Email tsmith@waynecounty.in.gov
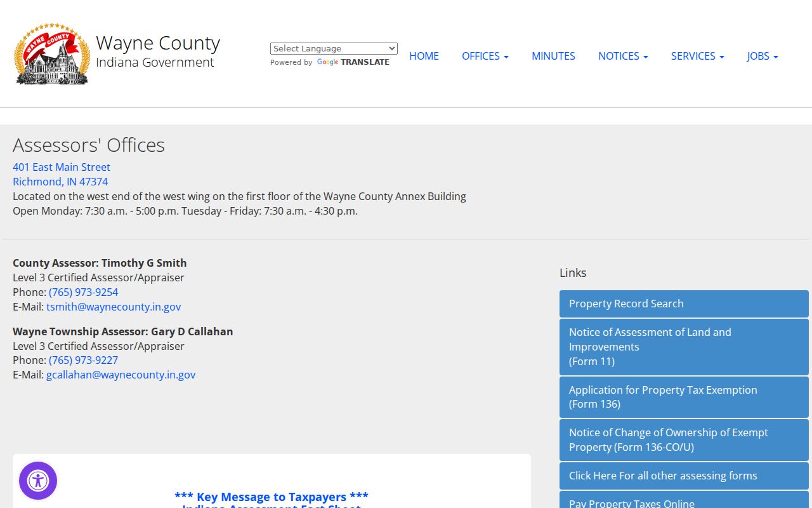This screenshot has height=508, width=812. point(114,307)
